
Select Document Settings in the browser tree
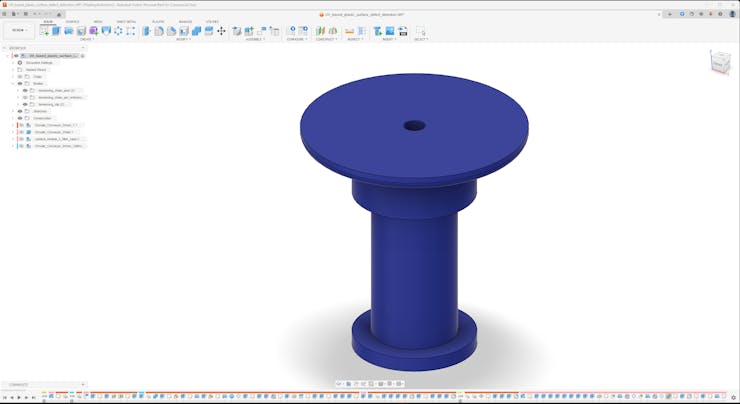[39, 62]
